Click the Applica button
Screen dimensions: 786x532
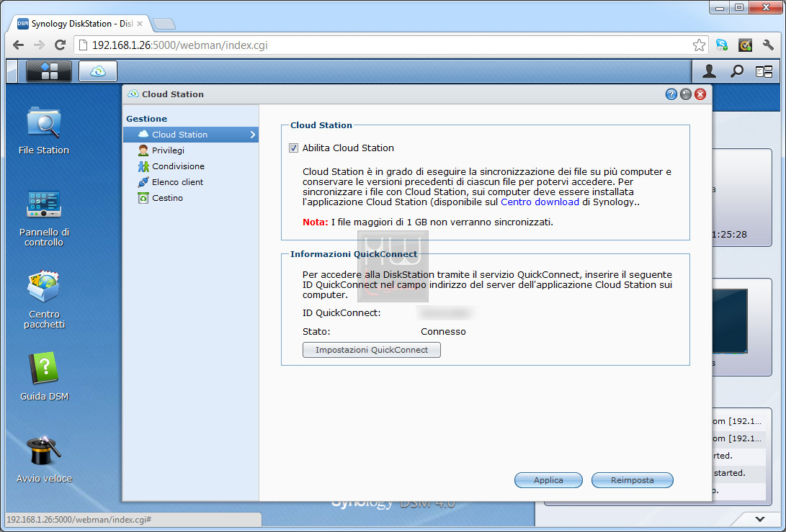click(x=548, y=480)
